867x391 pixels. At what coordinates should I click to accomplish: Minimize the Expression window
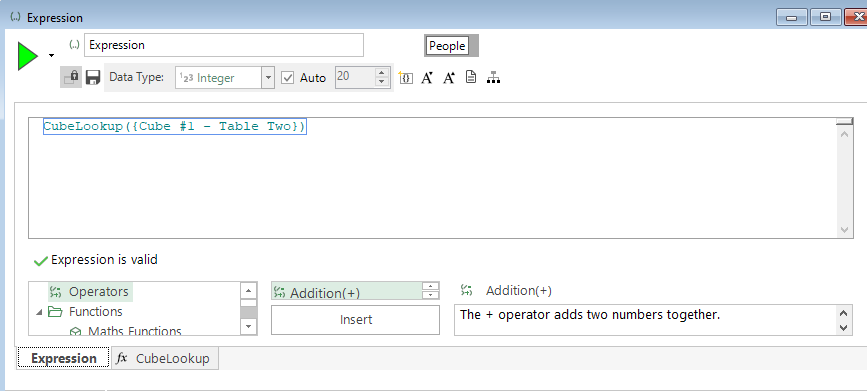click(792, 18)
